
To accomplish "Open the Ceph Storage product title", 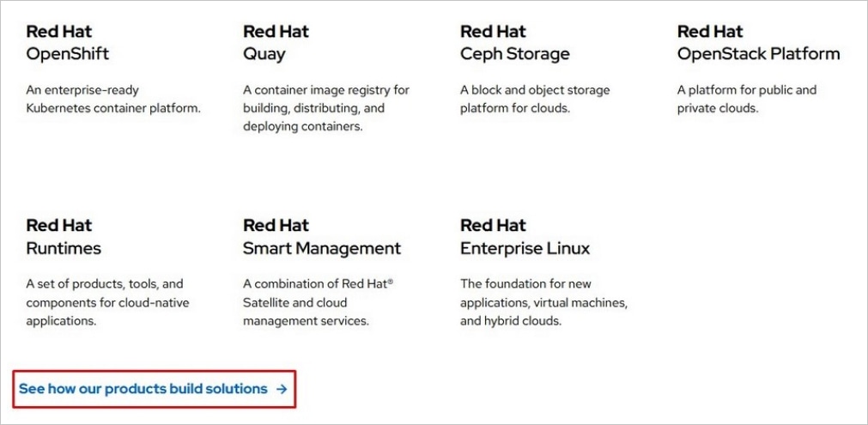I will coord(514,54).
